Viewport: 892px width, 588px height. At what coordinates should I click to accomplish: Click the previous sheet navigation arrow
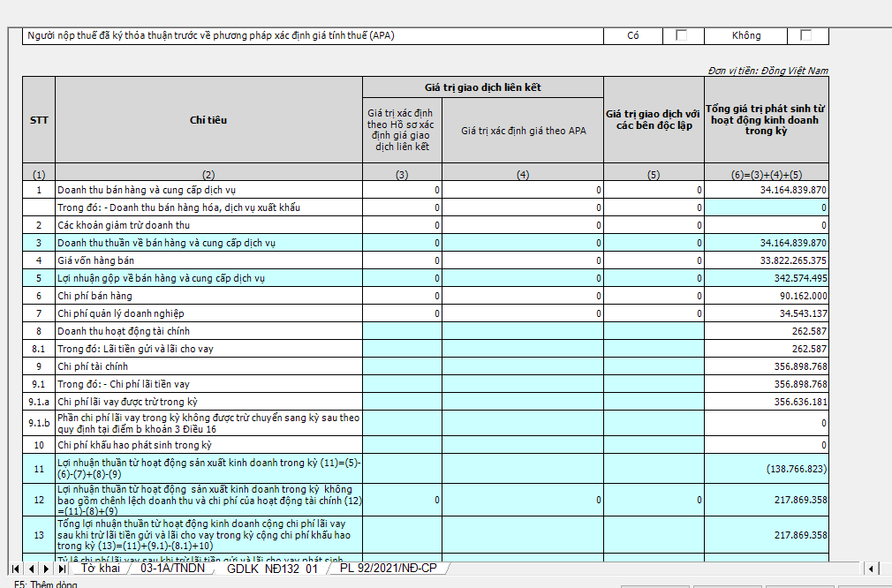[x=31, y=568]
